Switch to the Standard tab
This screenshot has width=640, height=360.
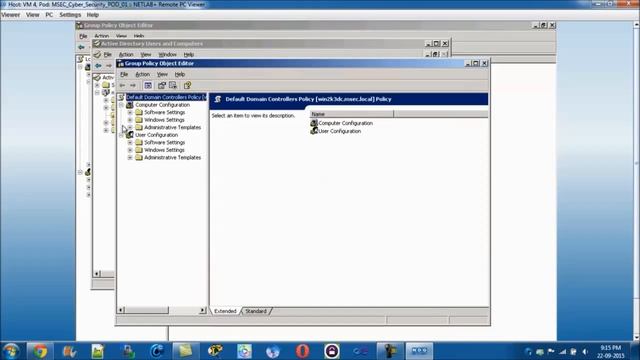(x=256, y=311)
